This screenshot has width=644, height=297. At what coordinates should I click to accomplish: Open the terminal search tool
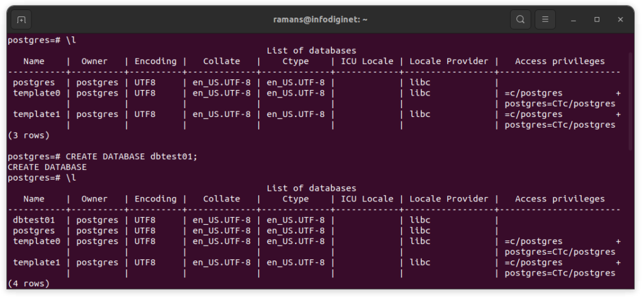click(520, 20)
